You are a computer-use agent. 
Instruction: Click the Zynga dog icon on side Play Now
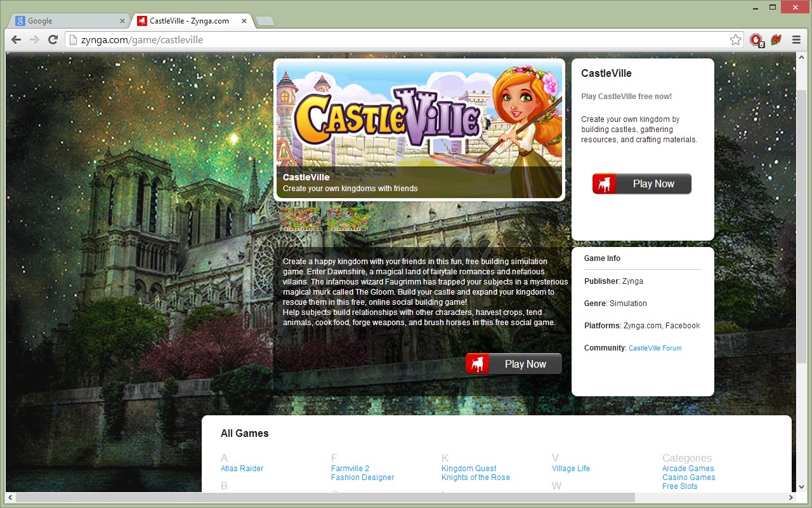(605, 184)
